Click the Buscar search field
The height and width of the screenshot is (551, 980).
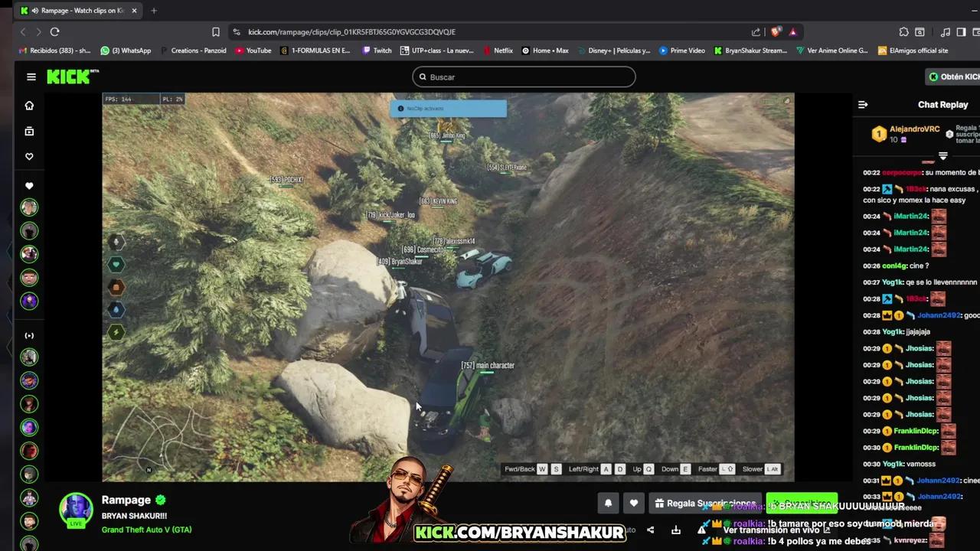point(524,77)
